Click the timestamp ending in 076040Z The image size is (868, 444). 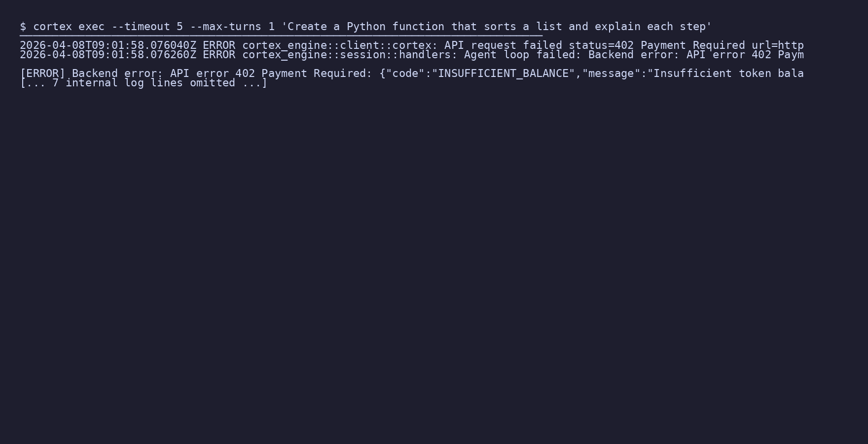(x=108, y=45)
